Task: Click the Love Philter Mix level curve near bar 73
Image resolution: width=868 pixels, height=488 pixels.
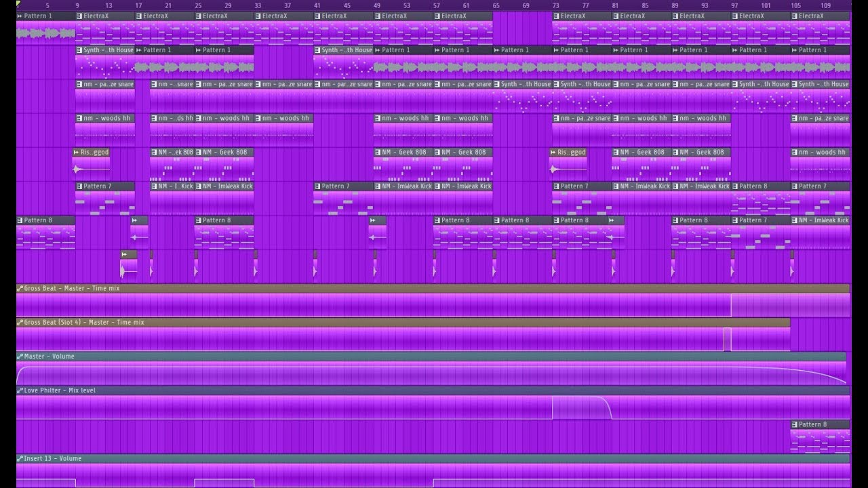Action: tap(582, 407)
